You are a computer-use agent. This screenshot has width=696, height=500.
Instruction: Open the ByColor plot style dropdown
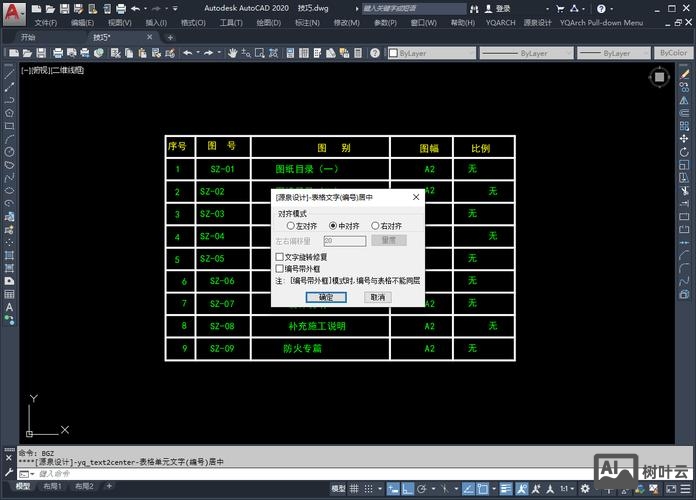click(675, 53)
